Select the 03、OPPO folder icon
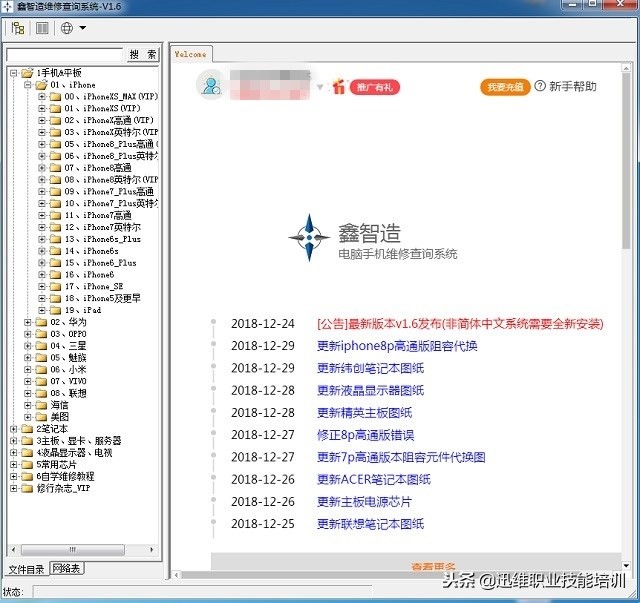This screenshot has width=640, height=603. tap(41, 334)
